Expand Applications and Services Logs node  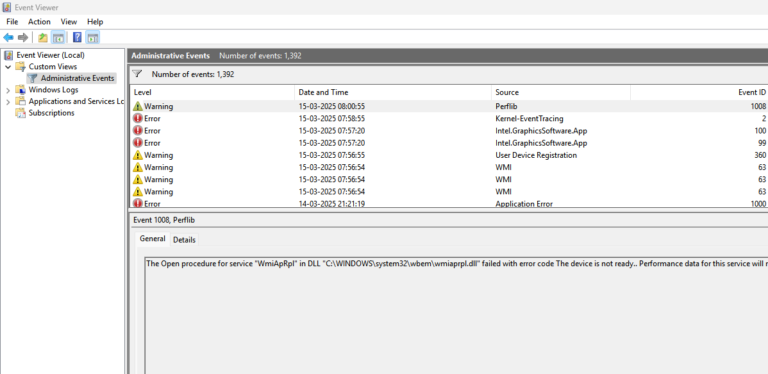click(8, 102)
